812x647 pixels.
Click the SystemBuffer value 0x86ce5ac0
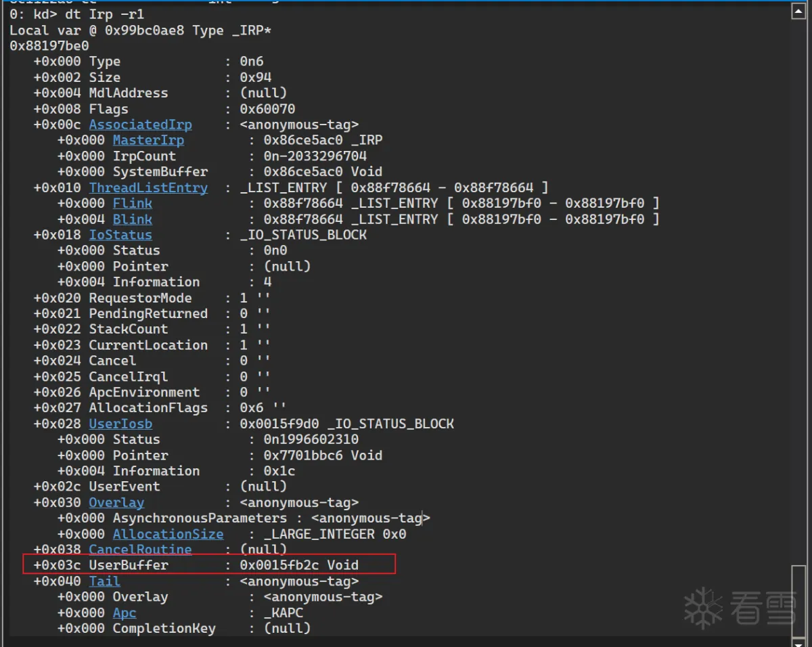pyautogui.click(x=303, y=172)
